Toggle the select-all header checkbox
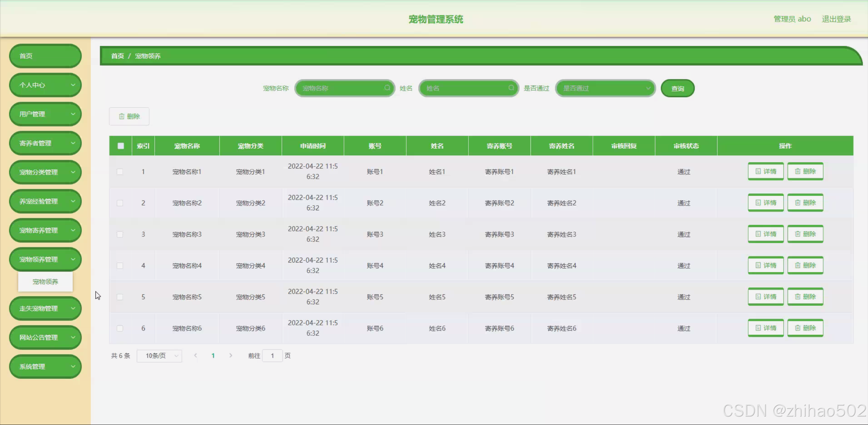 point(121,146)
